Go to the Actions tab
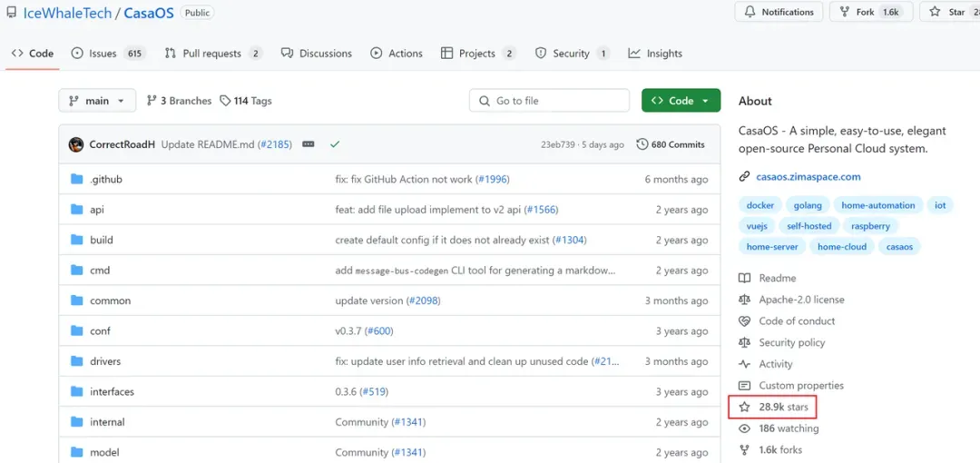980x463 pixels. tap(397, 54)
